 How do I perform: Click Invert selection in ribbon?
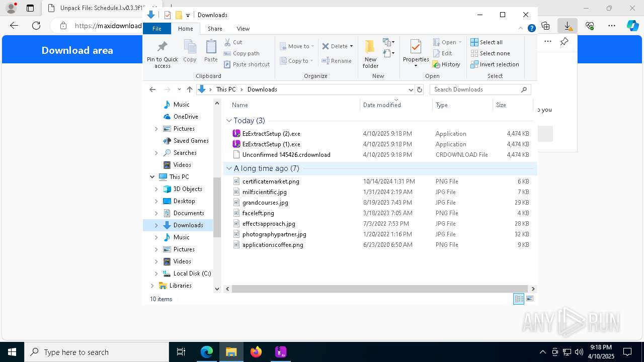495,64
